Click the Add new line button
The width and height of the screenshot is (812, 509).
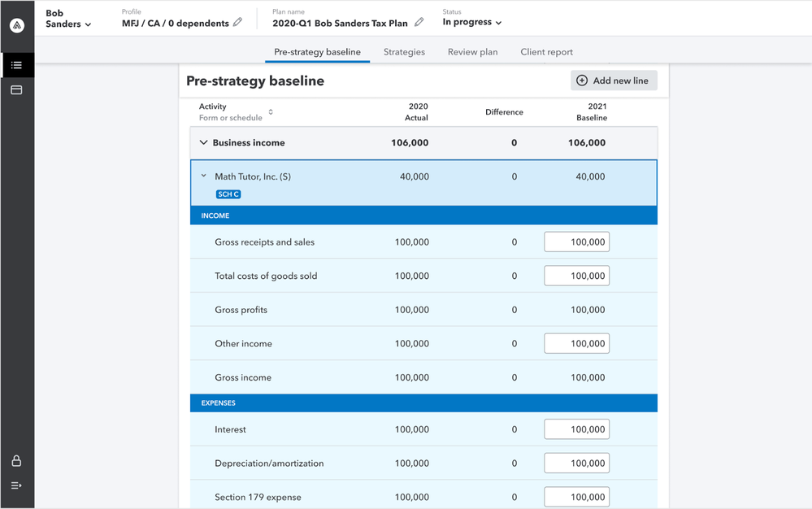pos(614,80)
